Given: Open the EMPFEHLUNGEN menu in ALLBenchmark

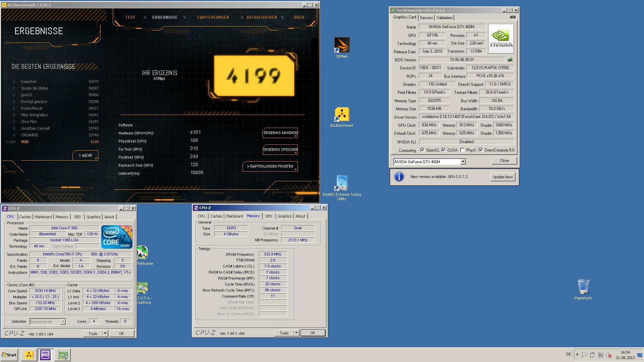Looking at the screenshot, I should (213, 17).
